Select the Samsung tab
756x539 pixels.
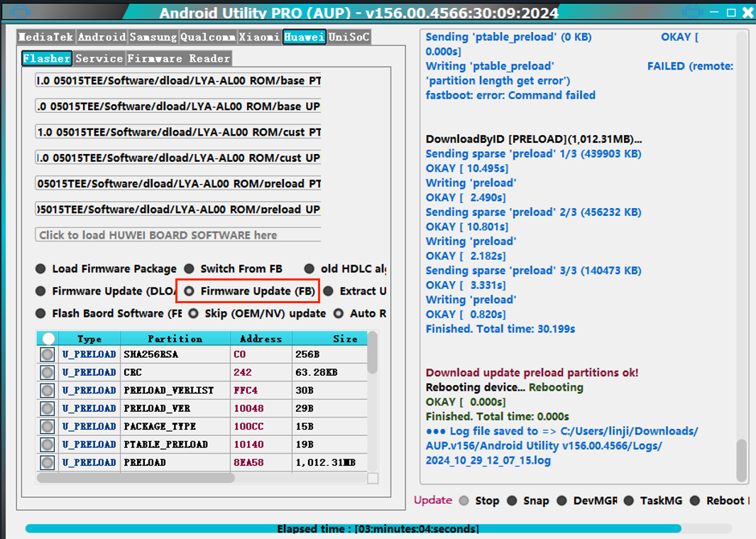tap(153, 37)
